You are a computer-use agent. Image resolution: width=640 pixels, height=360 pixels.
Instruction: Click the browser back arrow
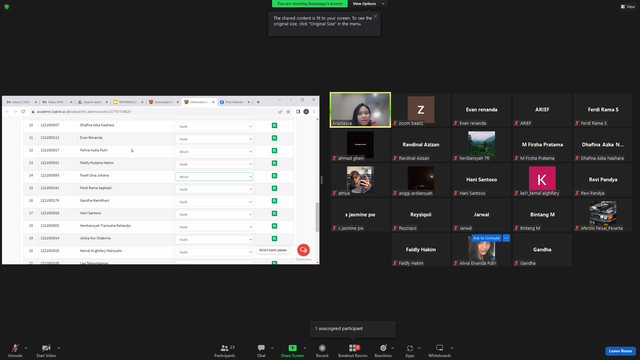pos(7,111)
